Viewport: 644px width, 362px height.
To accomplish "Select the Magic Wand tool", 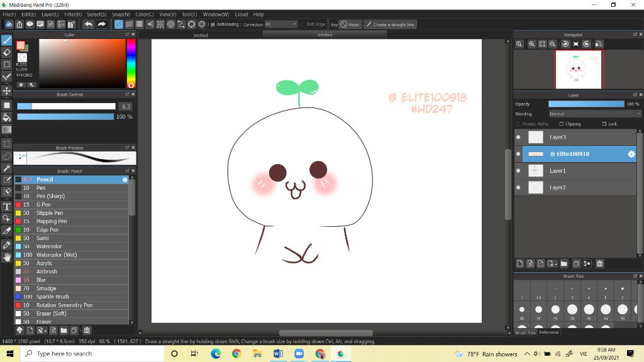I will (x=6, y=168).
